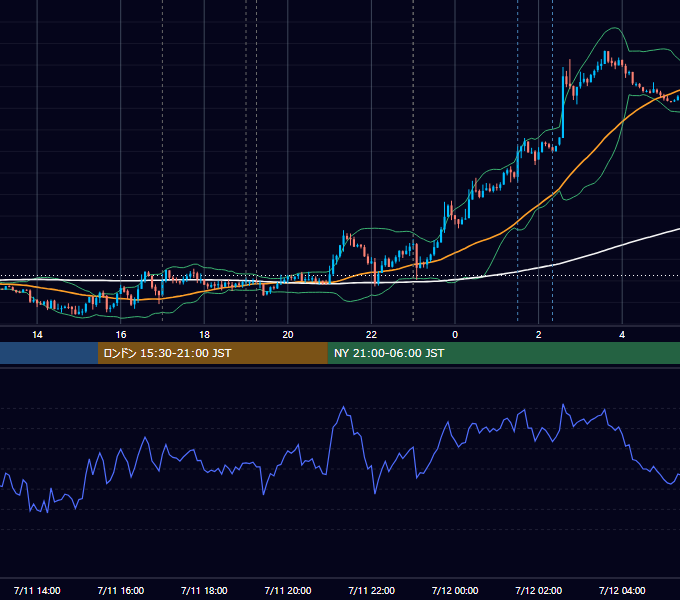Click the blue session bar before London
Viewport: 680px width, 600px height.
(49, 353)
